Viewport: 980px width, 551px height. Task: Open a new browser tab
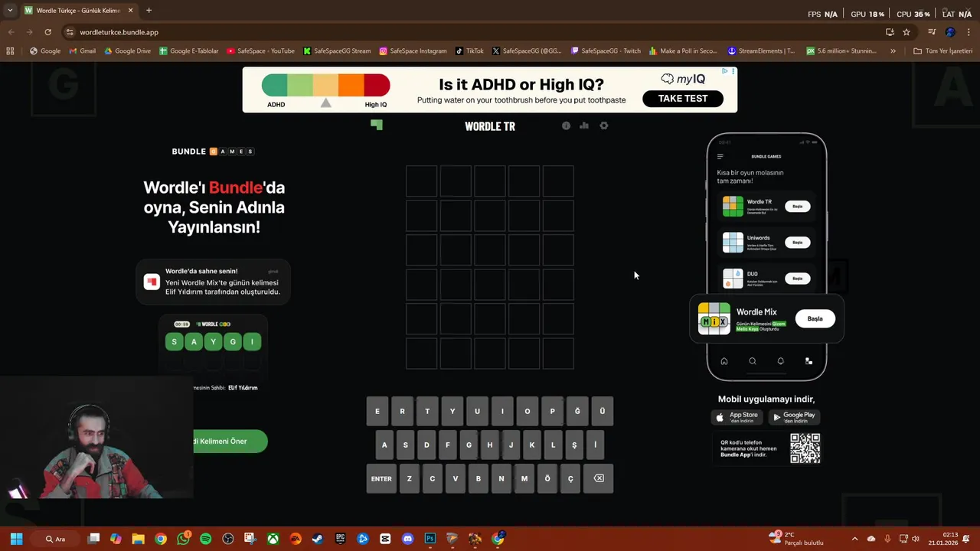(149, 11)
